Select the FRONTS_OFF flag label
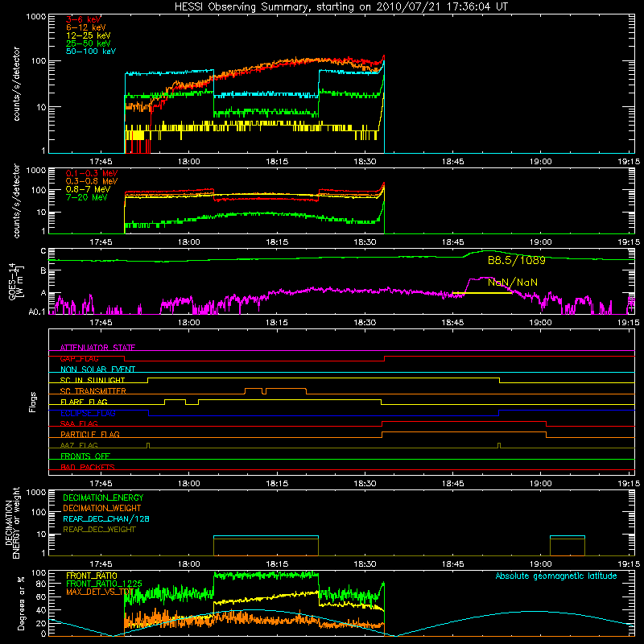The height and width of the screenshot is (644, 644). click(85, 456)
